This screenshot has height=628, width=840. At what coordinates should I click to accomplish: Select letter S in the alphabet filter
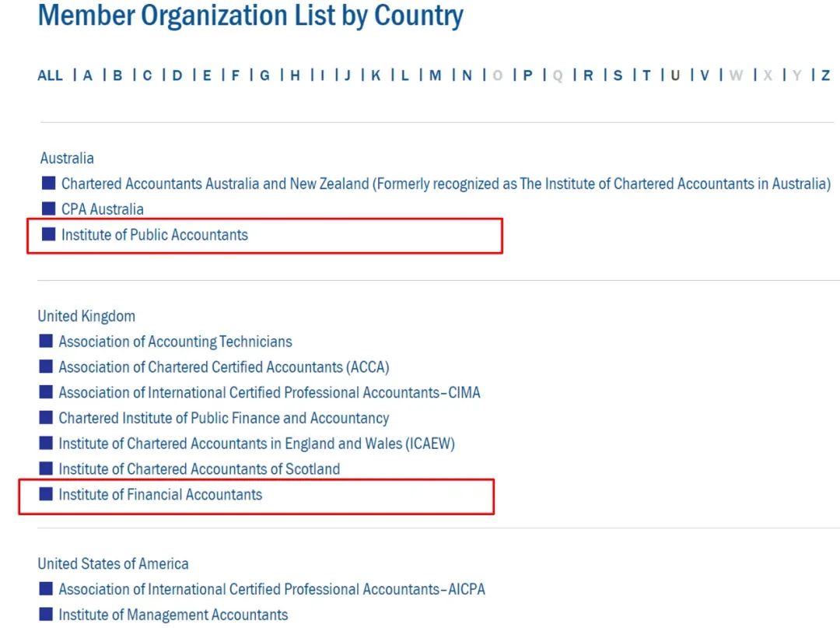pos(618,75)
